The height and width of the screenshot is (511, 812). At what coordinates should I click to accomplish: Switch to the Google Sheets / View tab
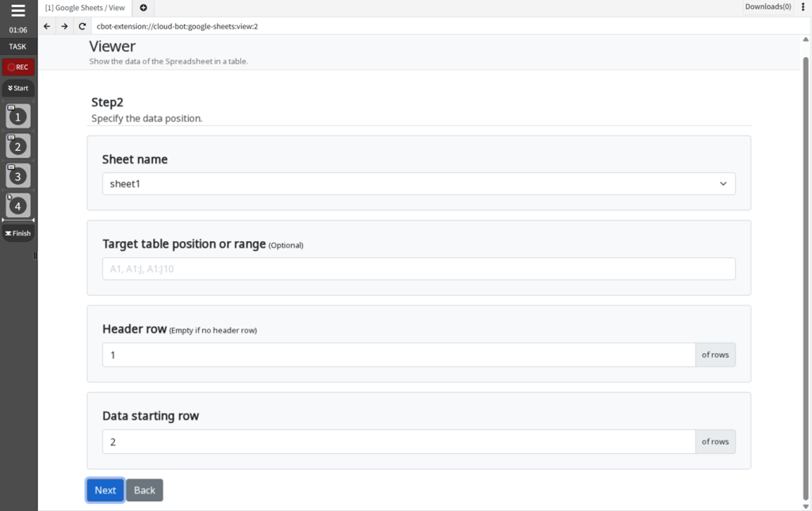pos(85,8)
